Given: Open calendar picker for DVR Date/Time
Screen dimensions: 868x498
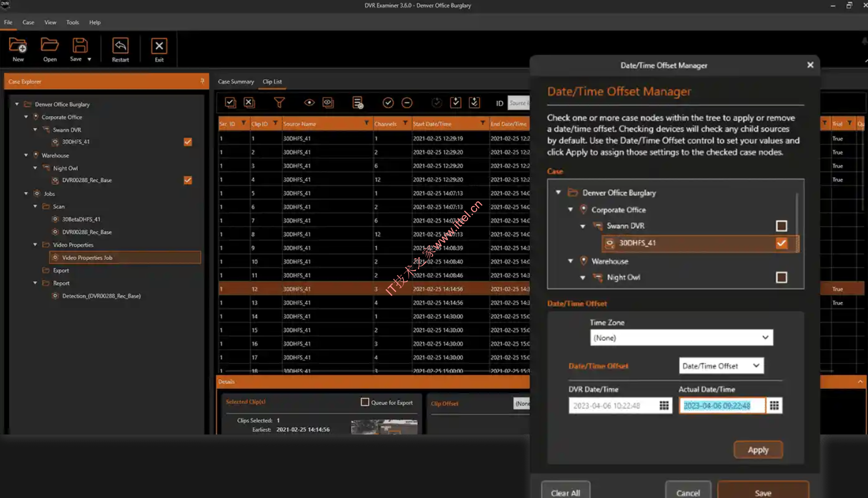Looking at the screenshot, I should (664, 405).
